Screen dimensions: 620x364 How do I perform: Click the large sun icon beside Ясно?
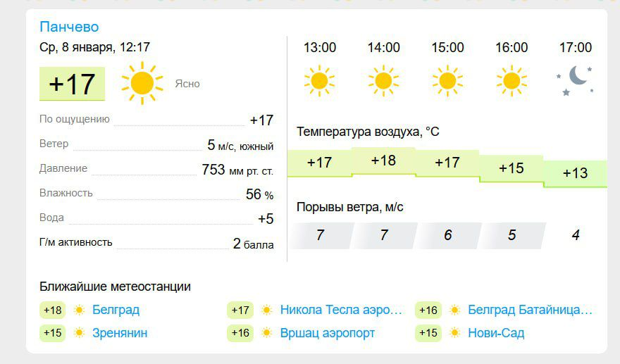pos(142,83)
